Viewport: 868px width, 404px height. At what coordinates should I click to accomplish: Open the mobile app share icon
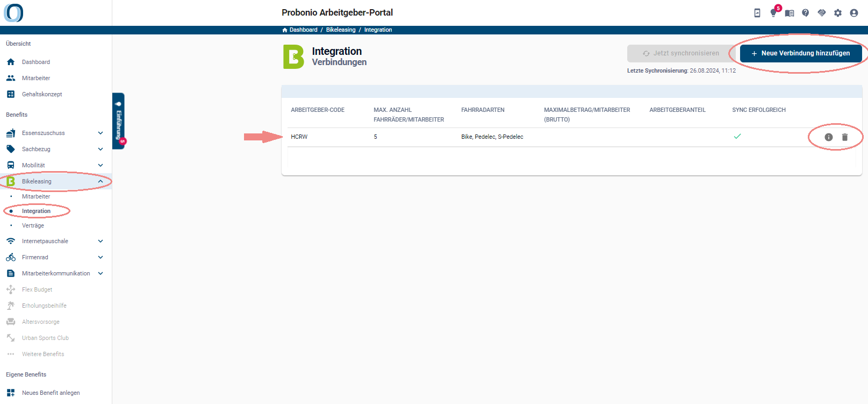757,13
